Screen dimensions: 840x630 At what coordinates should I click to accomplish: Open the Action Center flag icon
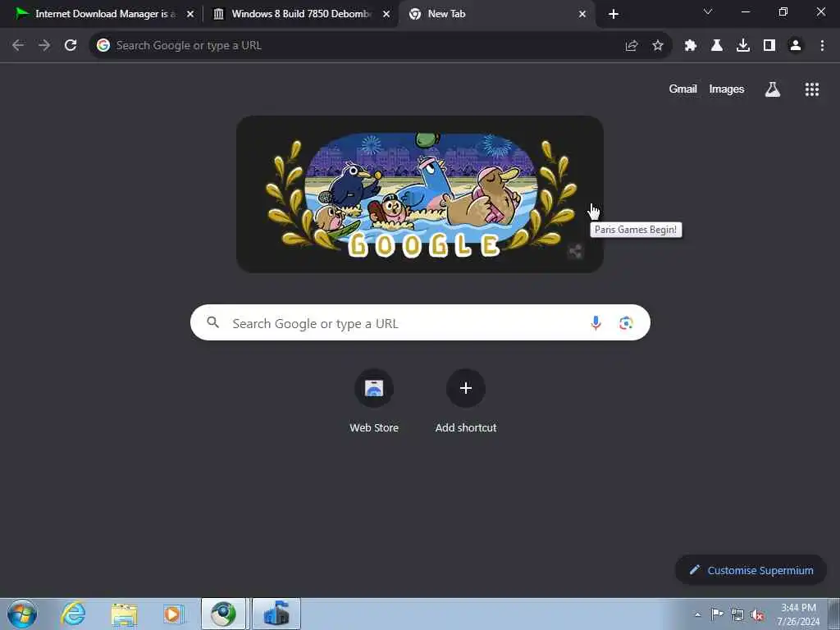(x=716, y=614)
